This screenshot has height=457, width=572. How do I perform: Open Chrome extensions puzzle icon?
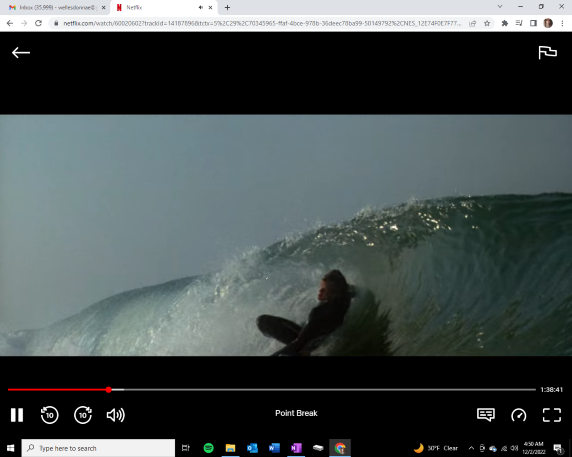click(505, 23)
